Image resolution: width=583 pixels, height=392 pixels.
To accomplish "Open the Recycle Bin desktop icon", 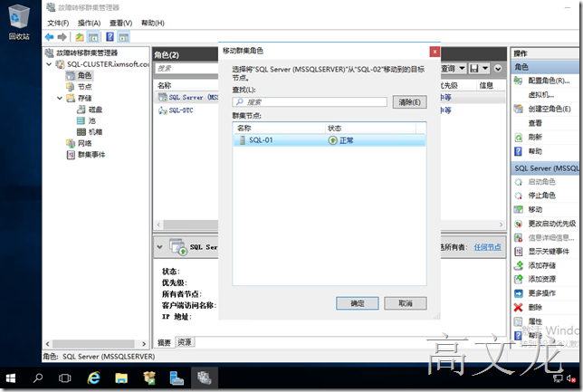I will (x=19, y=22).
